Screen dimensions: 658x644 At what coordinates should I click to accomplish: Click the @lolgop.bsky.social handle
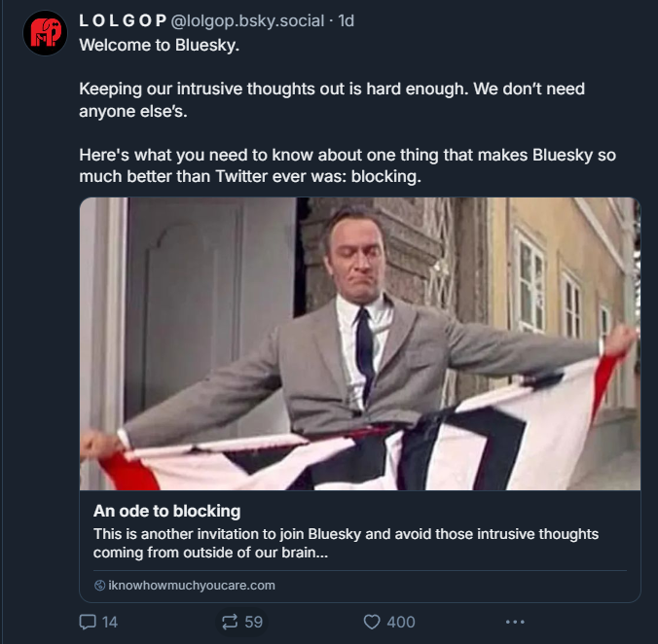point(248,20)
